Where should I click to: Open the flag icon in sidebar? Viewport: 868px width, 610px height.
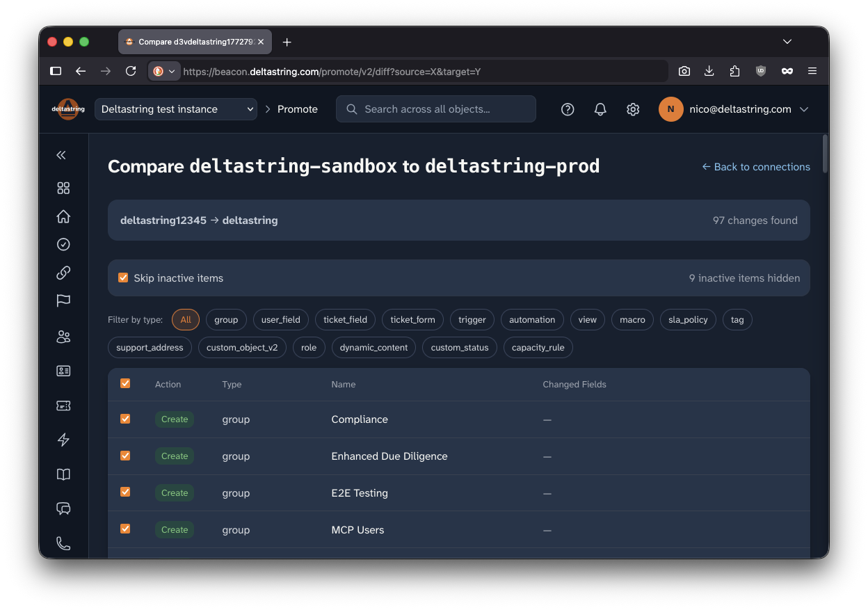click(63, 300)
